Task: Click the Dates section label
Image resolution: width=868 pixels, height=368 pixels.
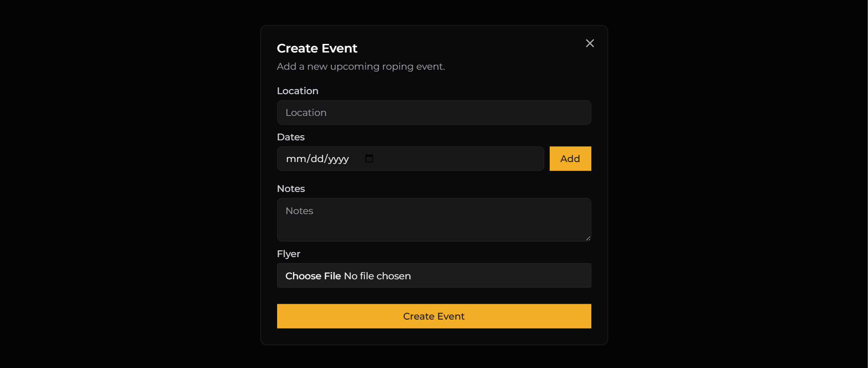Action: pos(290,137)
